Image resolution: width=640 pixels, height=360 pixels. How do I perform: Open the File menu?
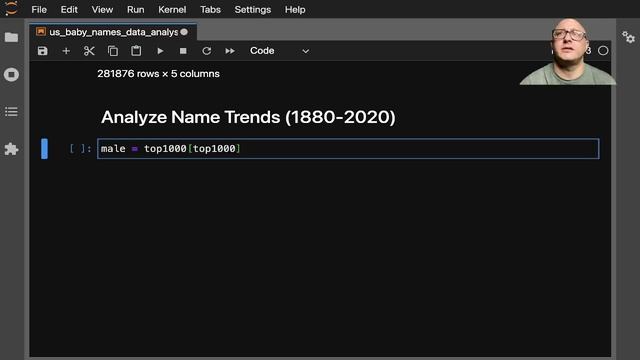click(x=39, y=9)
